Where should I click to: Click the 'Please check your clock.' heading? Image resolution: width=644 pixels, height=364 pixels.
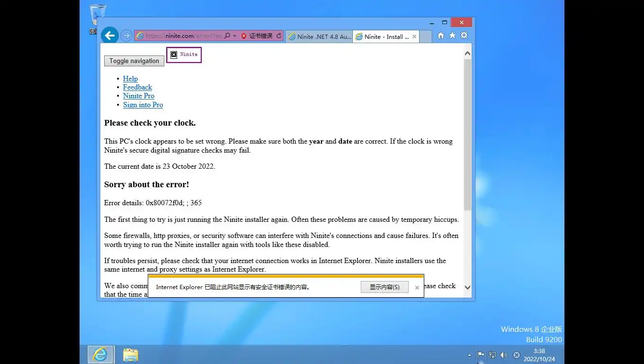pos(150,123)
